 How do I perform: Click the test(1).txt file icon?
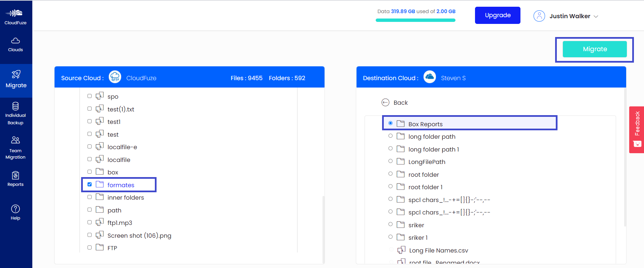[99, 109]
